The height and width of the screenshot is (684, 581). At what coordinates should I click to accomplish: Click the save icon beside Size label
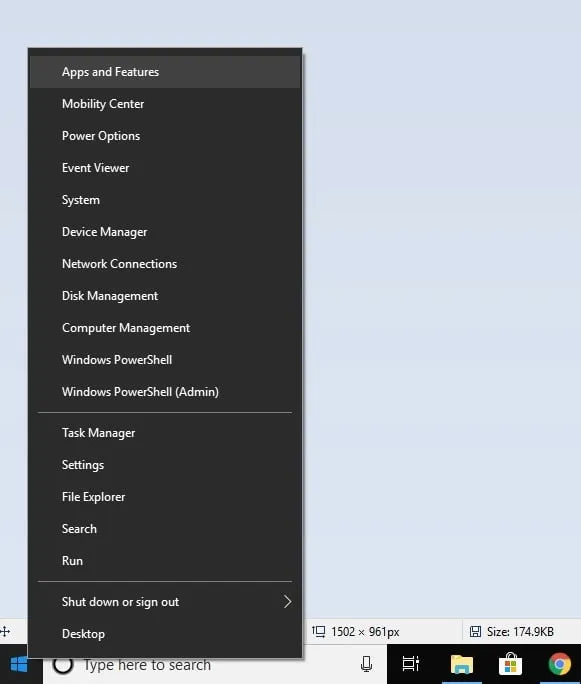point(475,631)
